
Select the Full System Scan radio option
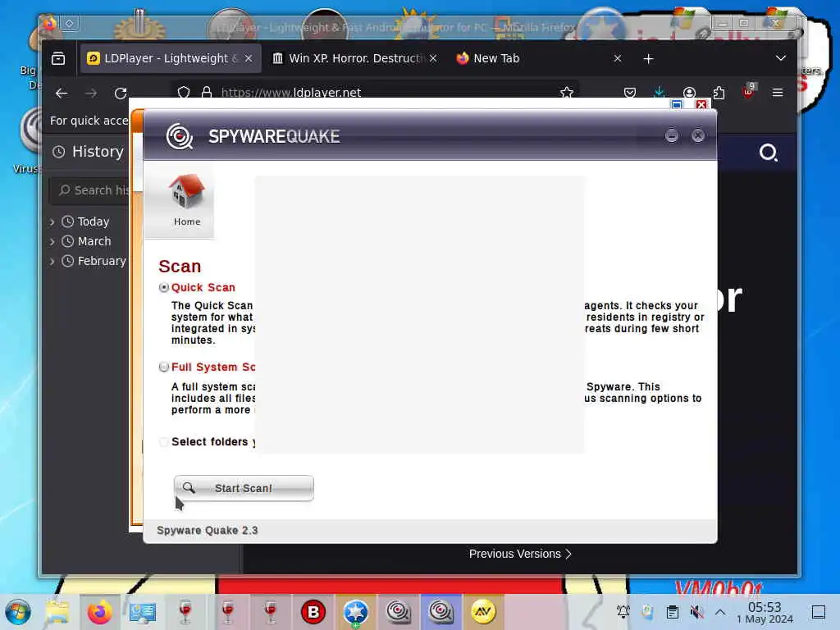tap(164, 367)
